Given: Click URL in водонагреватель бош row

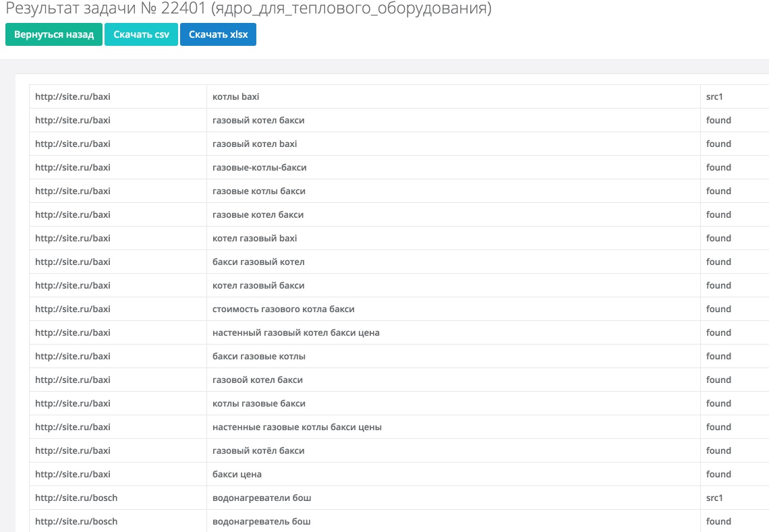Looking at the screenshot, I should tap(76, 521).
